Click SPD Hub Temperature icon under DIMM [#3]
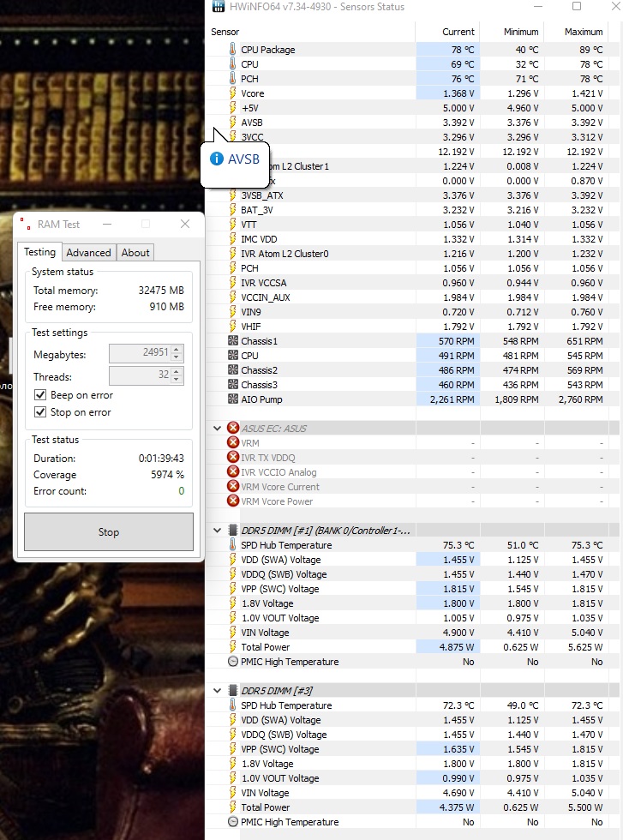The height and width of the screenshot is (840, 623). coord(232,705)
